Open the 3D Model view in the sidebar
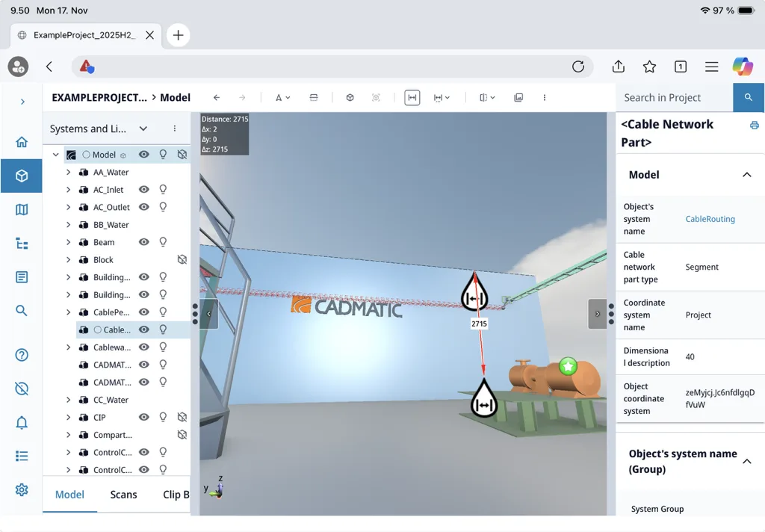Image resolution: width=765 pixels, height=532 pixels. point(21,176)
